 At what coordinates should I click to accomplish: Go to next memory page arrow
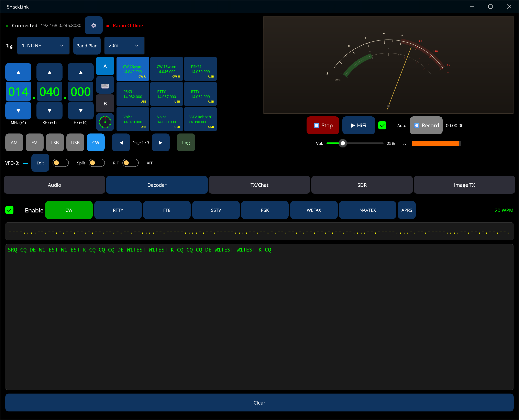click(x=161, y=142)
